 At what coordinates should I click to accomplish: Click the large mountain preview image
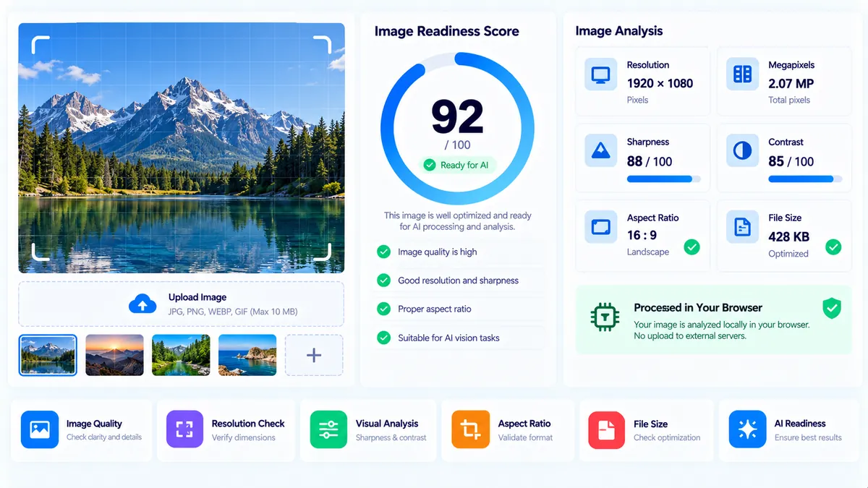(181, 147)
